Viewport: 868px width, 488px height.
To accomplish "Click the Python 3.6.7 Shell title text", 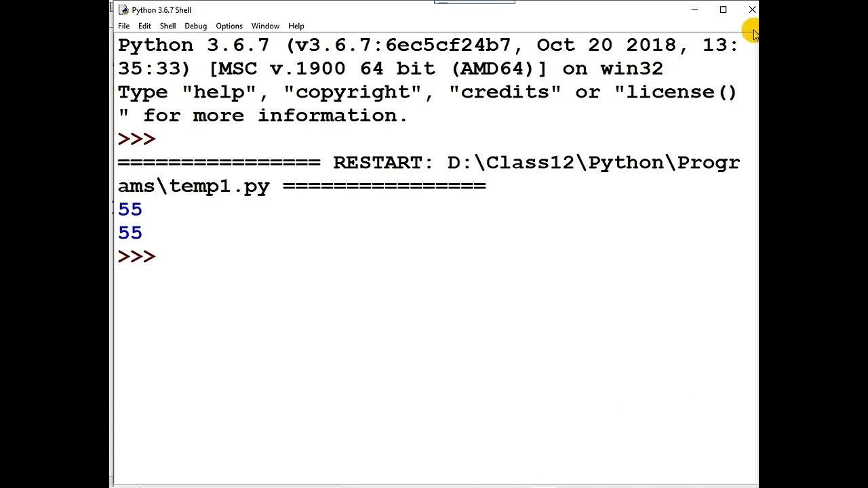I will click(x=161, y=9).
